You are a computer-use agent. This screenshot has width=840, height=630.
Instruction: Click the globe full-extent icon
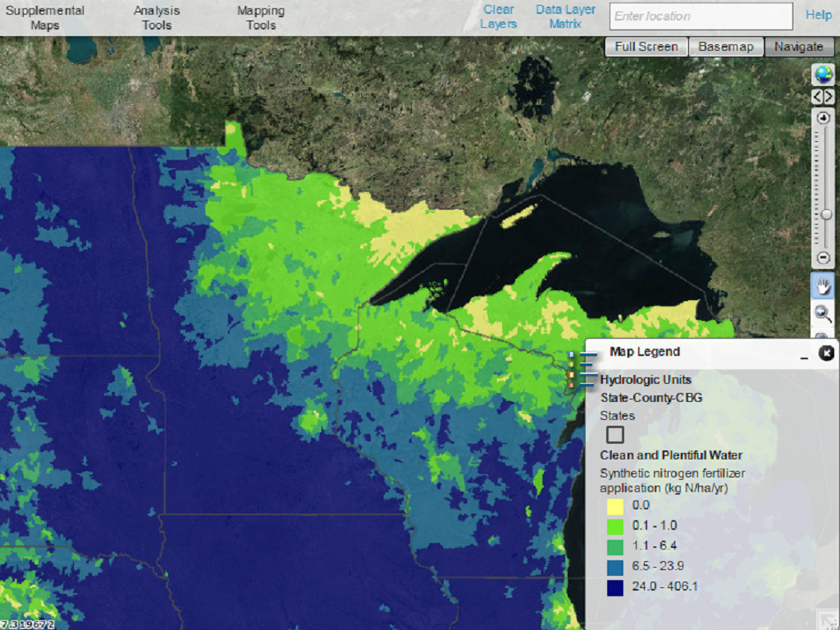(824, 76)
